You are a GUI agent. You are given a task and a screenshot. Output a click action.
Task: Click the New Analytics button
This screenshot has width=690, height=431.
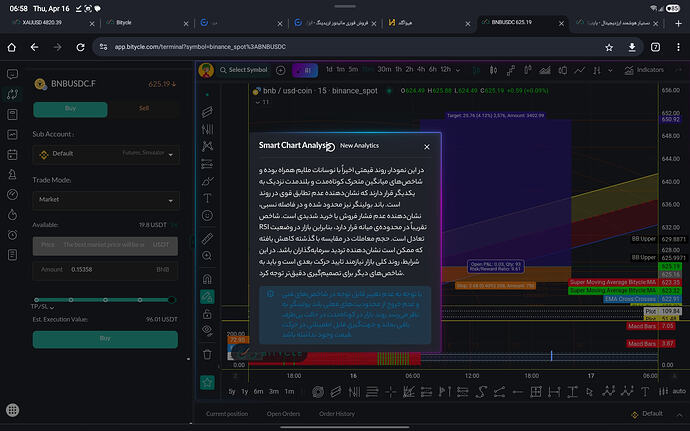pos(359,146)
